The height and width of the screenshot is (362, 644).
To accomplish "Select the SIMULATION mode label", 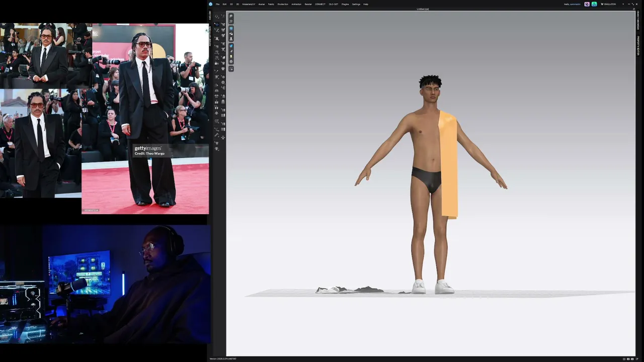I will 609,4.
